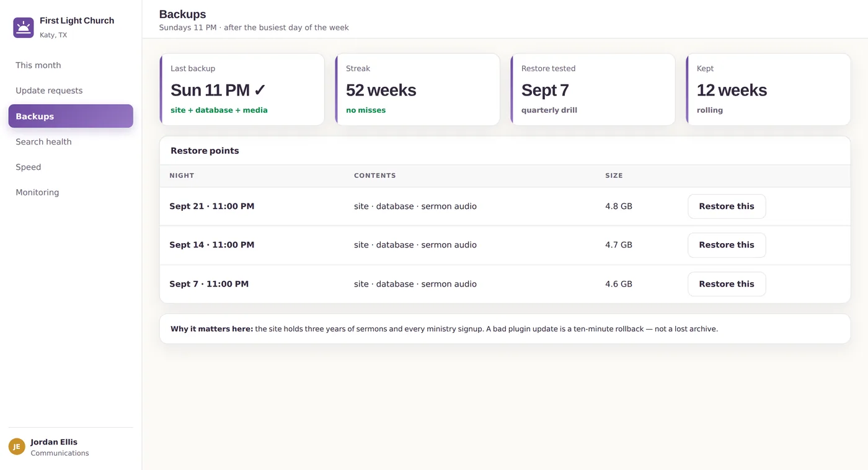Open the This month section
Screen dimensions: 868x470
pos(71,65)
